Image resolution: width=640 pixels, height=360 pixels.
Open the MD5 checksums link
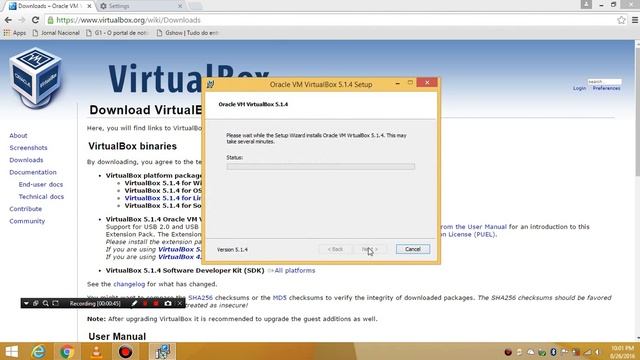pyautogui.click(x=280, y=298)
